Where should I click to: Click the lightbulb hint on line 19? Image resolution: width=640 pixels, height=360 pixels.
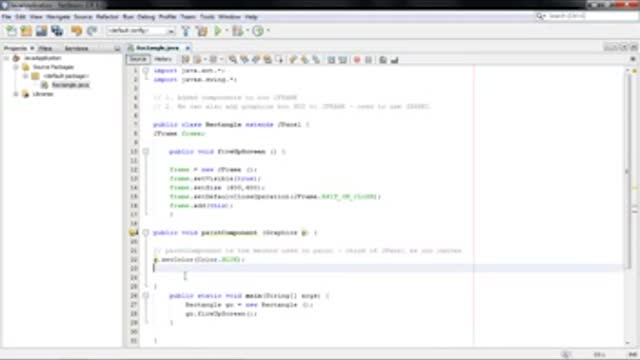(x=133, y=233)
